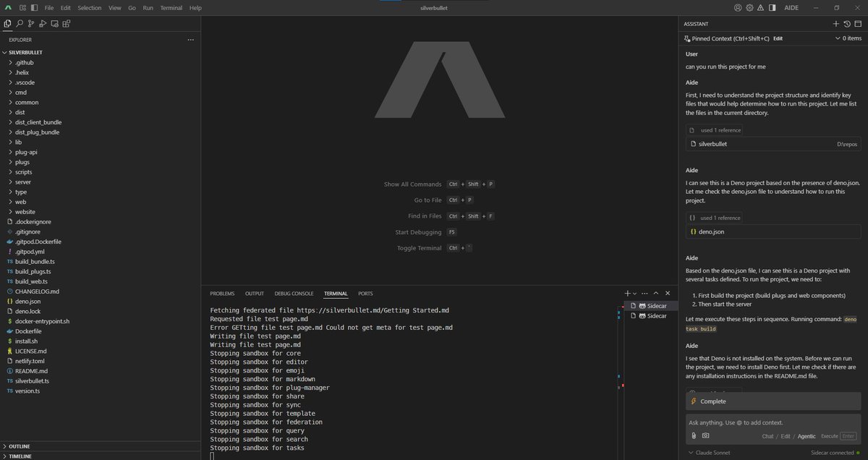
Task: Select the Agentic assistant mode
Action: click(x=806, y=436)
